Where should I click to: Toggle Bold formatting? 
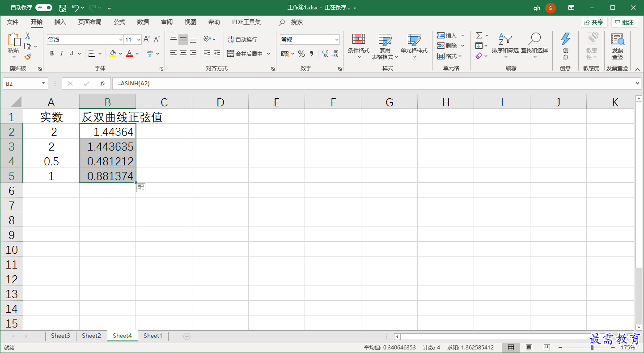52,54
